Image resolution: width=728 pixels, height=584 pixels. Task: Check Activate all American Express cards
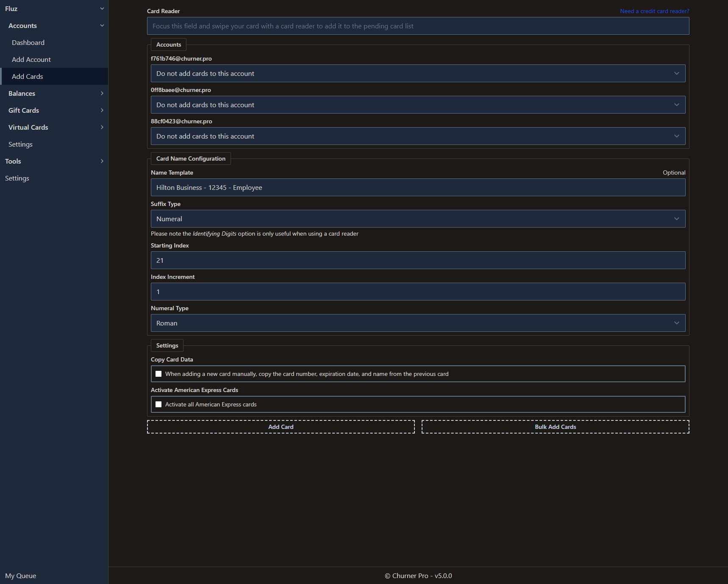pyautogui.click(x=158, y=404)
